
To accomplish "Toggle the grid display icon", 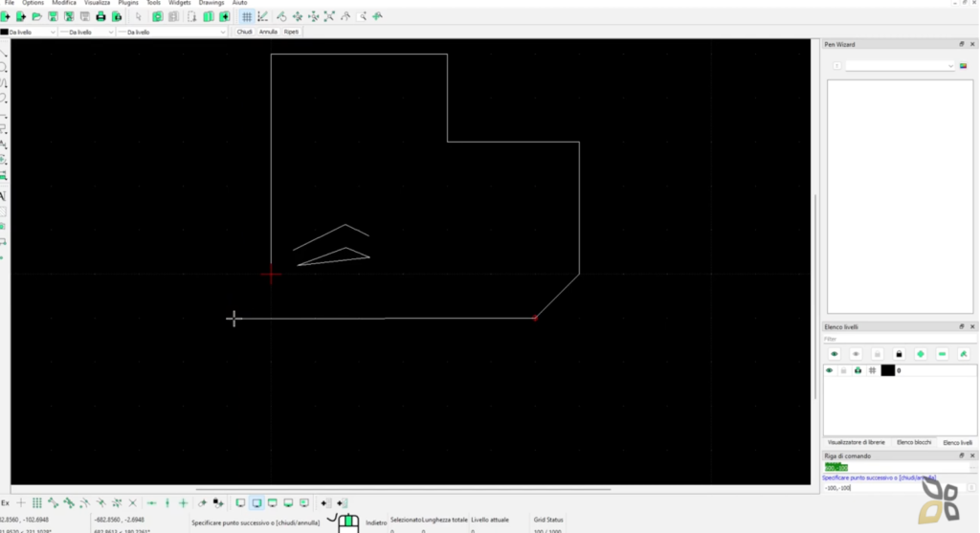I will pyautogui.click(x=247, y=16).
